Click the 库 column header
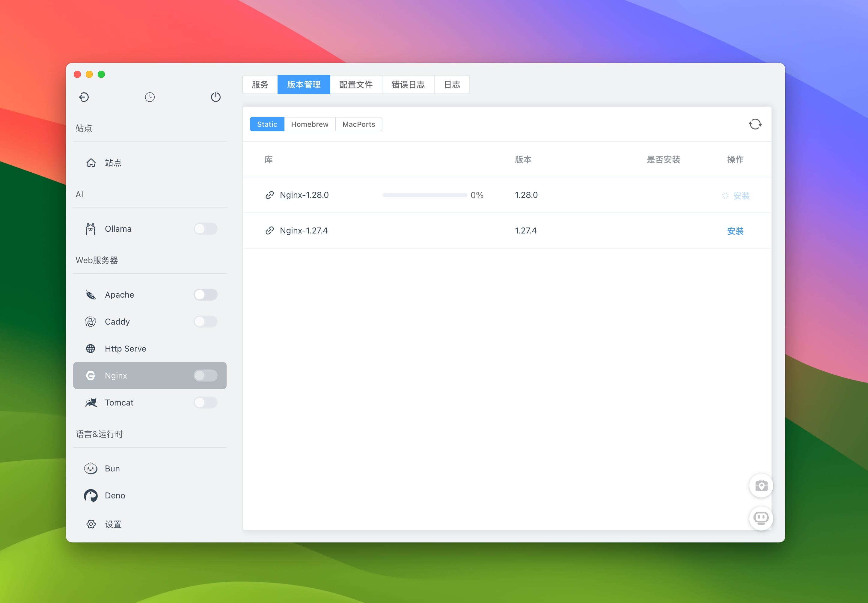Screen dimensions: 868x603 pyautogui.click(x=269, y=159)
